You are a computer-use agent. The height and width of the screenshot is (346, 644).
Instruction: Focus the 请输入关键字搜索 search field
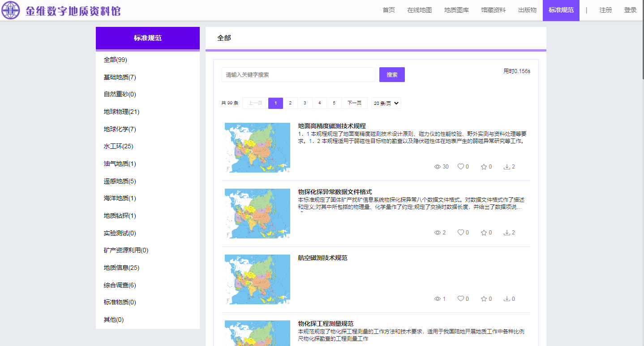pyautogui.click(x=298, y=75)
